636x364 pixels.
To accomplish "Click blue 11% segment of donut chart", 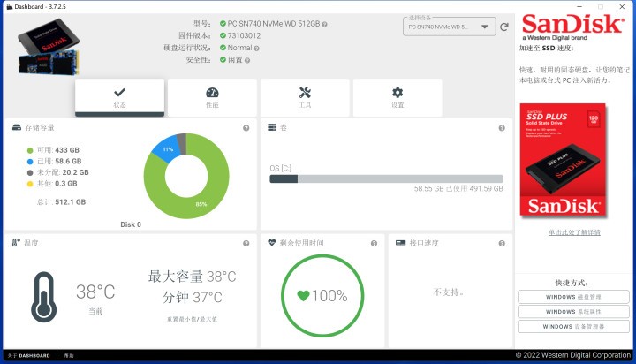I will (168, 149).
